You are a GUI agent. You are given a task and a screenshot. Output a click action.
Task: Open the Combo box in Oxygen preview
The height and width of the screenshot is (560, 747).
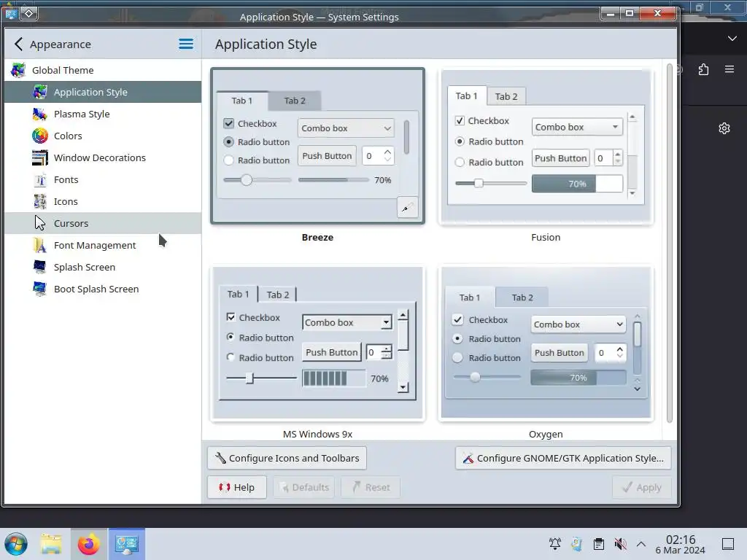578,324
